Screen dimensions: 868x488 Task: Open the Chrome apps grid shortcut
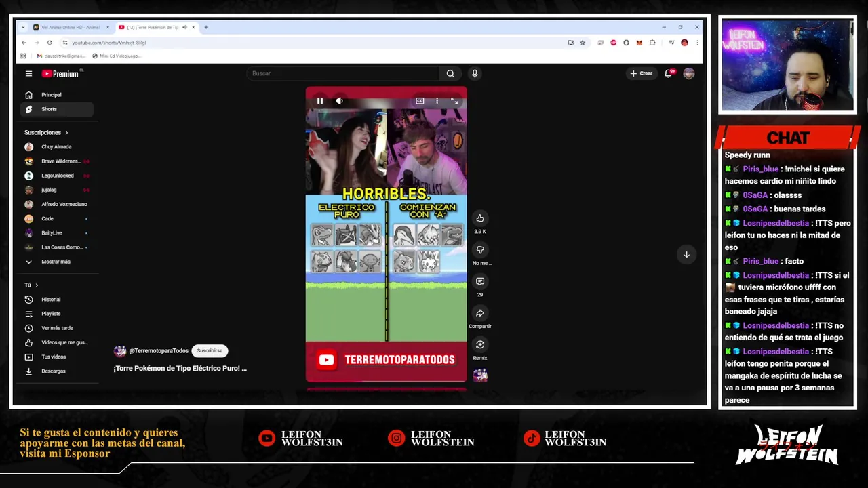click(23, 56)
